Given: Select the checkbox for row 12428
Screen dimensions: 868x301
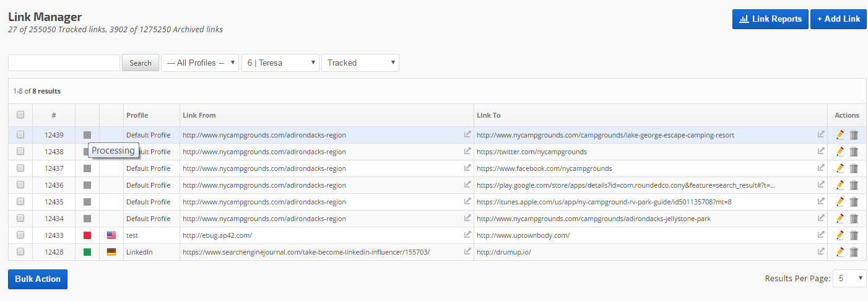Looking at the screenshot, I should [x=20, y=252].
